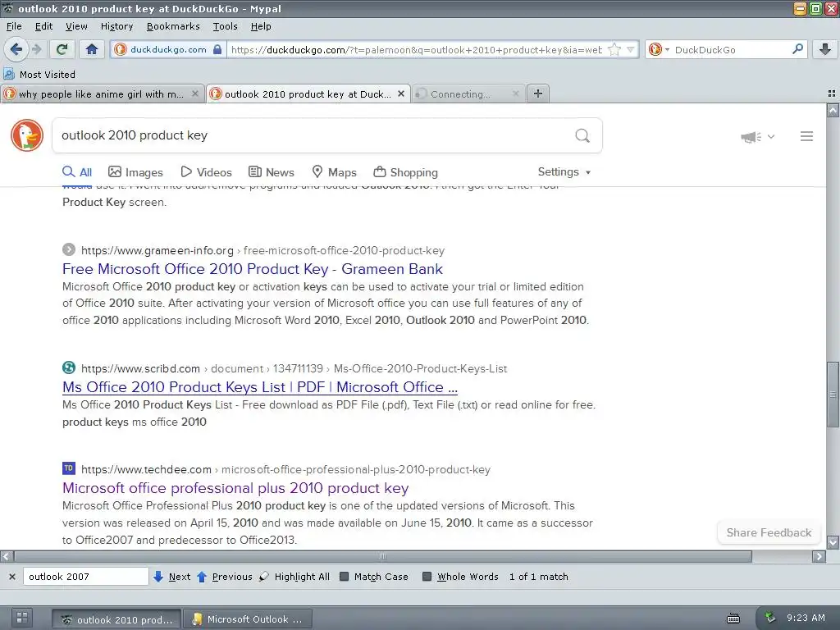Go forward with the Forward arrow button
840x630 pixels.
36,49
